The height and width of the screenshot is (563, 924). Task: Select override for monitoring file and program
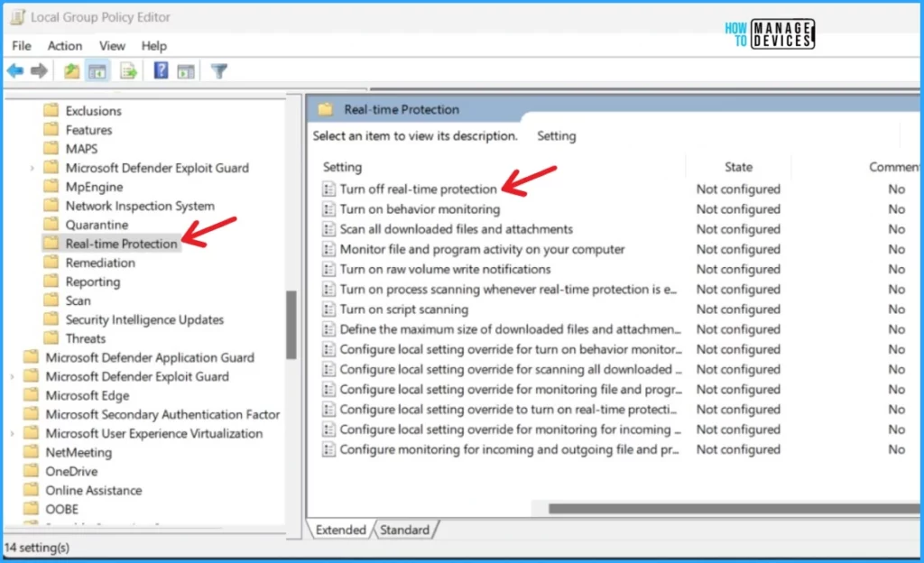(x=511, y=389)
